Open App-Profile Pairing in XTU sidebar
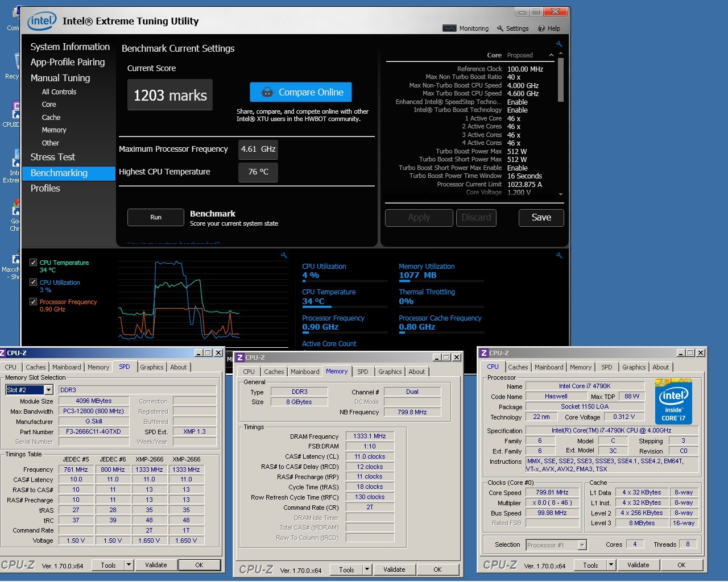 68,62
